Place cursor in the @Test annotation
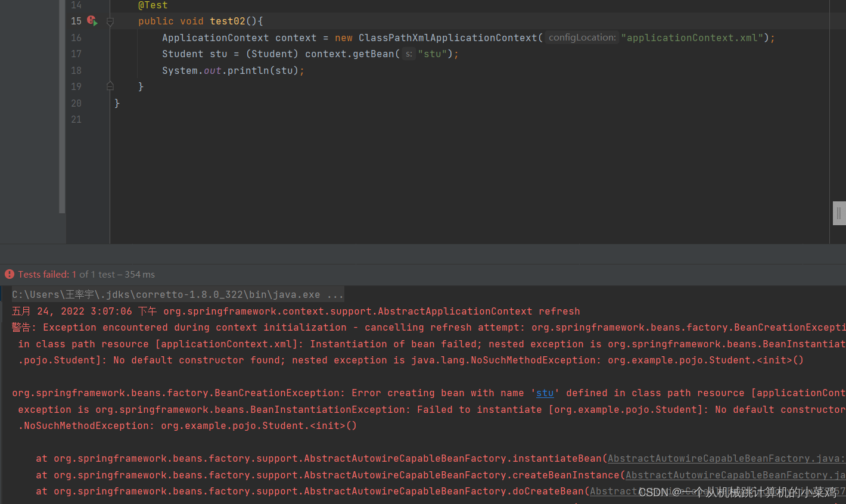The height and width of the screenshot is (504, 846). coord(153,5)
